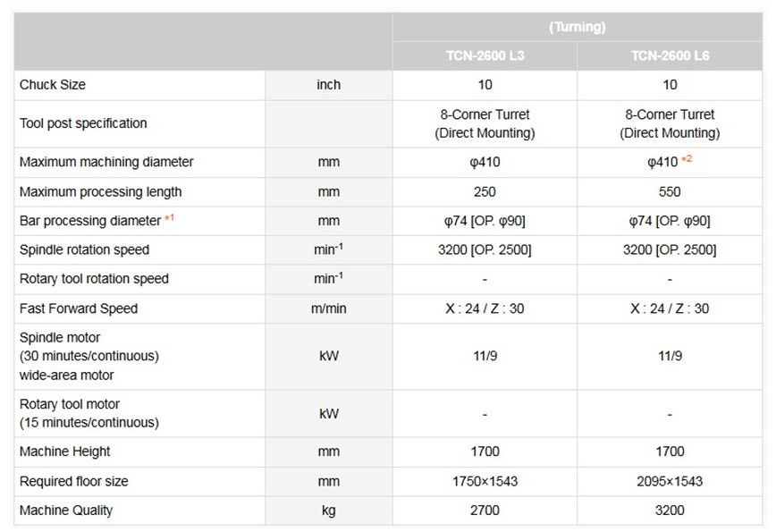This screenshot has height=532, width=776.
Task: Click the 2095×1543 floor size value
Action: coord(670,482)
